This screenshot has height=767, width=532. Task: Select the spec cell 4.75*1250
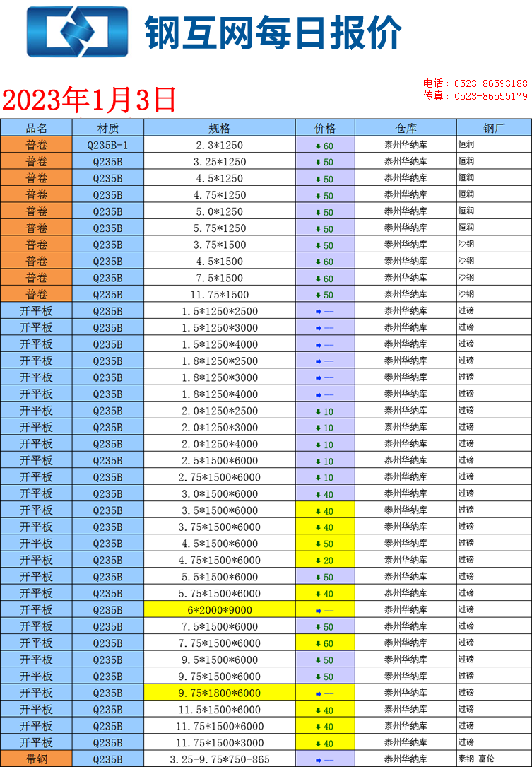(220, 195)
